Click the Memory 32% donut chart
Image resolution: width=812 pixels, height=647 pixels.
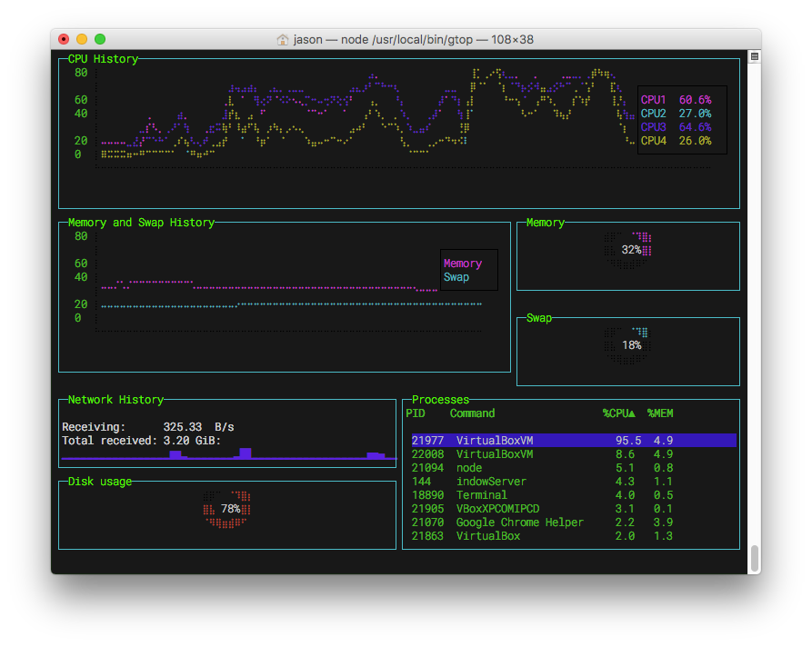(627, 251)
